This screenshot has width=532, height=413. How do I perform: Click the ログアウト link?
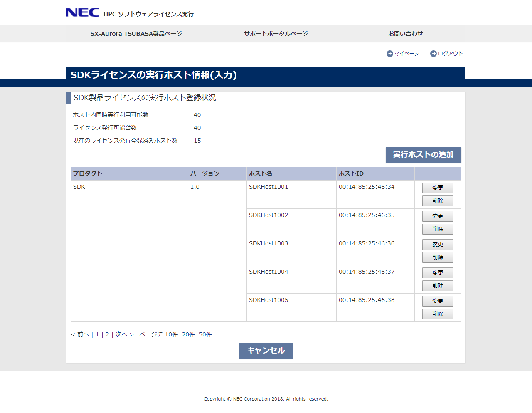click(x=450, y=54)
